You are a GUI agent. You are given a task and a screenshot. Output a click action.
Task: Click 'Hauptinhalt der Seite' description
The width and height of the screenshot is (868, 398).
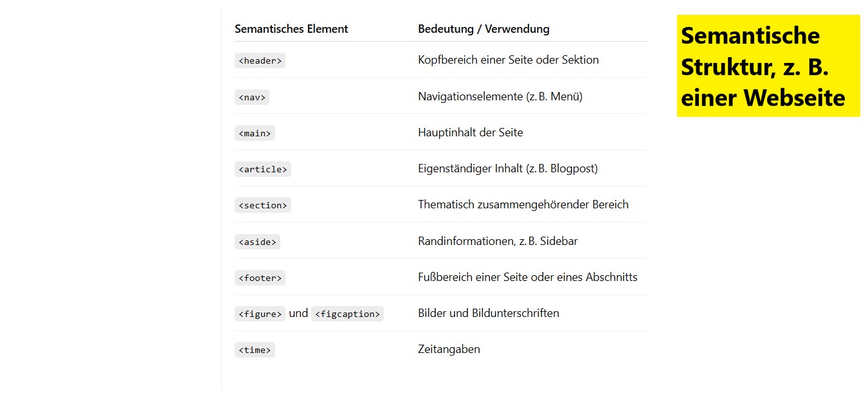pos(471,132)
